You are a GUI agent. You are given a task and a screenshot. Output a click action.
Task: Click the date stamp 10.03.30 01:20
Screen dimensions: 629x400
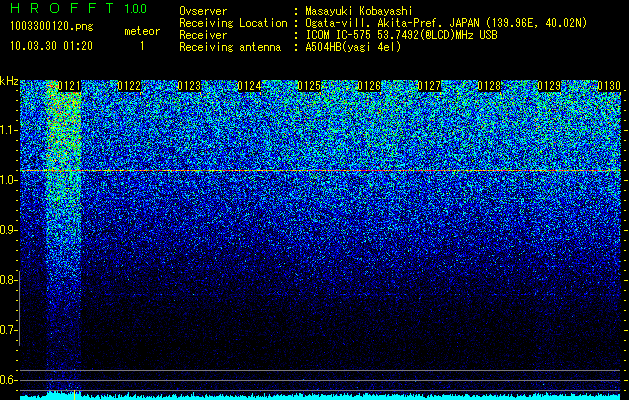pos(51,46)
